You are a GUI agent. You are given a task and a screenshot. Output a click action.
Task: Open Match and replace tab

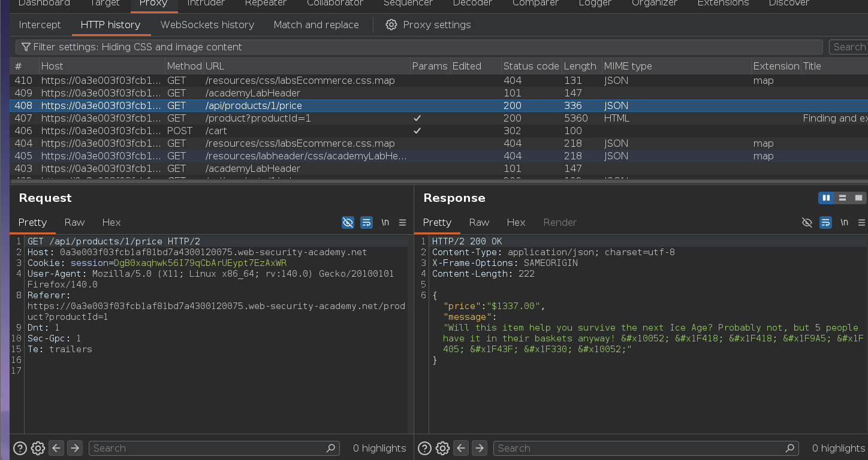[317, 25]
